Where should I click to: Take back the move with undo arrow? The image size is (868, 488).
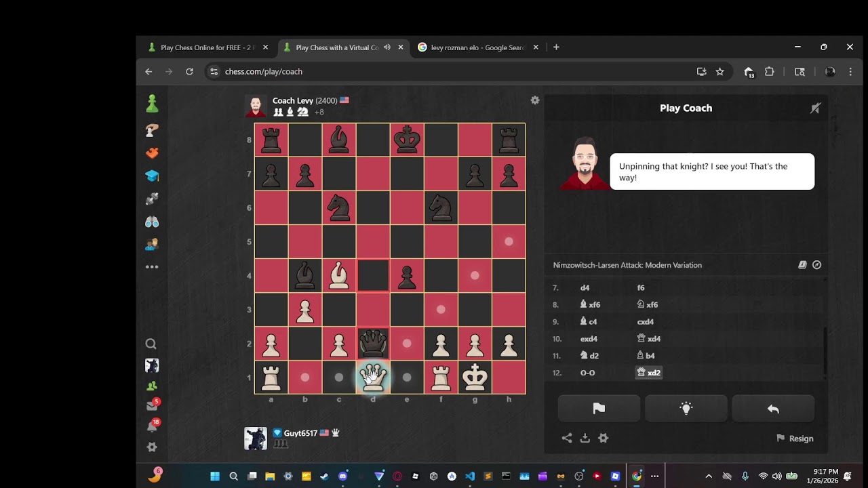coord(773,408)
